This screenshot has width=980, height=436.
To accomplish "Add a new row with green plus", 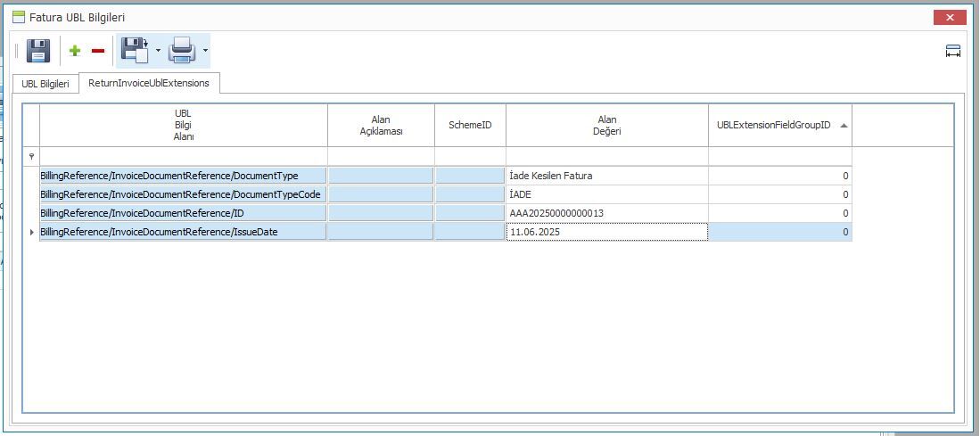I will 75,51.
